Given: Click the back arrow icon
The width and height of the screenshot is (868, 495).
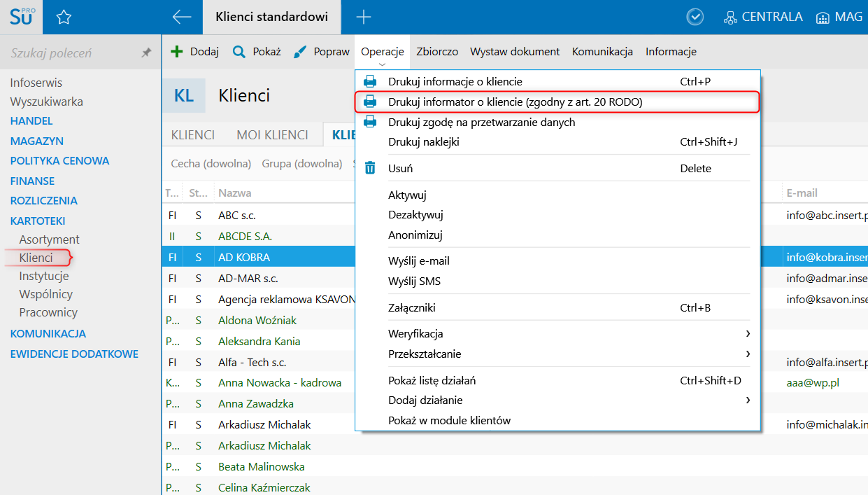Looking at the screenshot, I should pyautogui.click(x=182, y=18).
